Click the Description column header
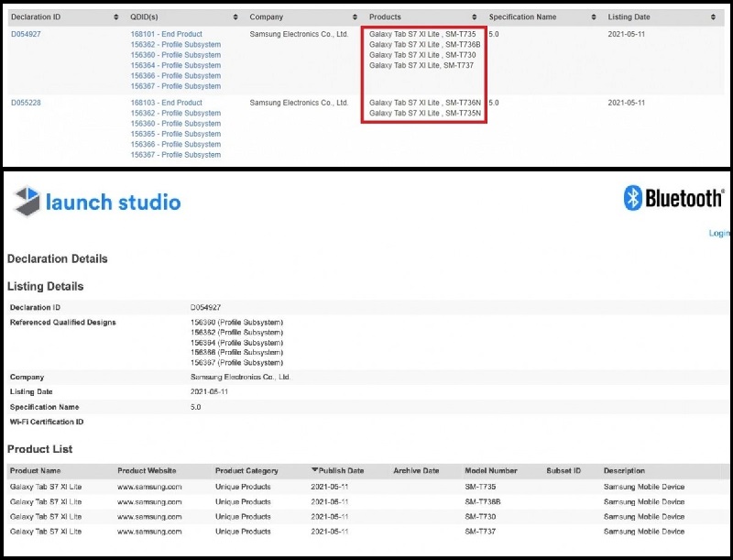 click(x=624, y=471)
